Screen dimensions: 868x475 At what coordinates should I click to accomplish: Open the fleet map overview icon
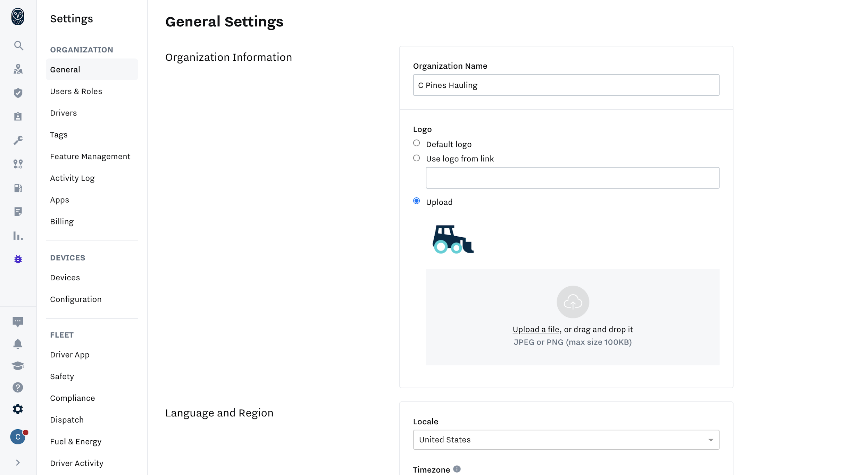pyautogui.click(x=18, y=69)
